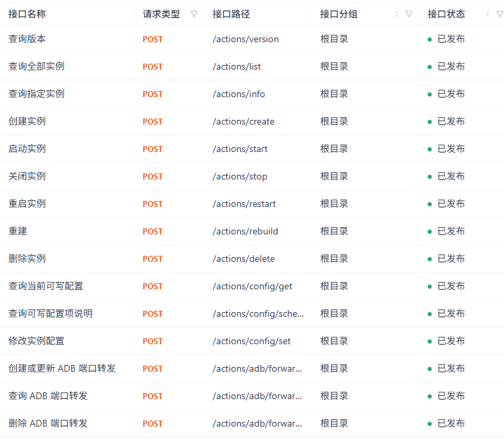This screenshot has height=442, width=504.
Task: Select the 重启实例 interface name
Action: (27, 204)
